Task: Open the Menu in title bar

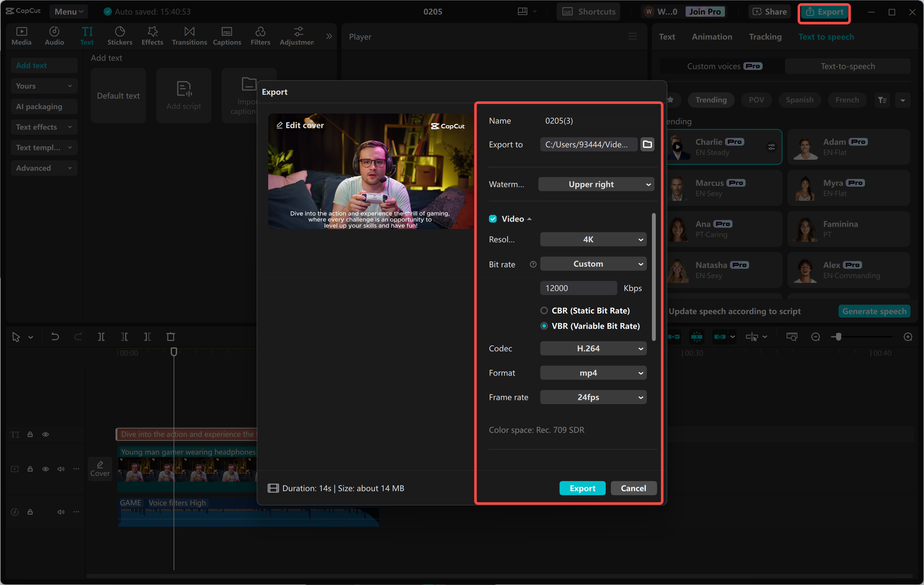Action: click(x=68, y=12)
